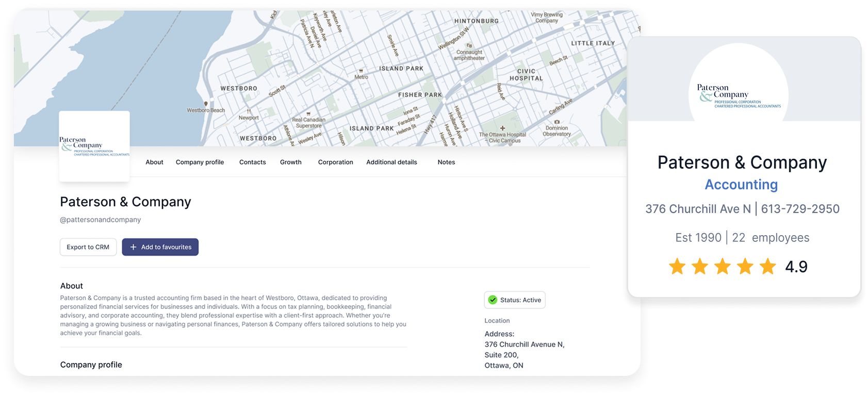Click 376 Churchill Ave N on card
This screenshot has width=868, height=396.
pos(698,209)
